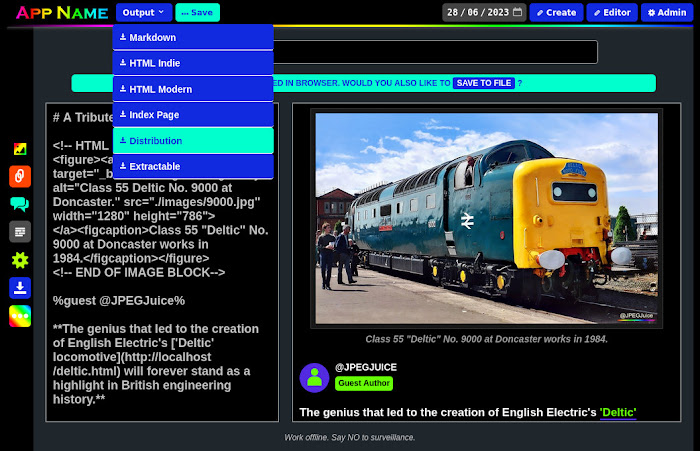
Task: Click the gray text block sidebar icon
Action: click(x=20, y=232)
